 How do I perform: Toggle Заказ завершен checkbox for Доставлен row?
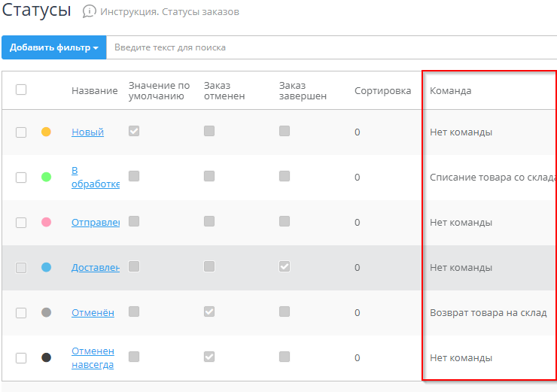pos(285,266)
